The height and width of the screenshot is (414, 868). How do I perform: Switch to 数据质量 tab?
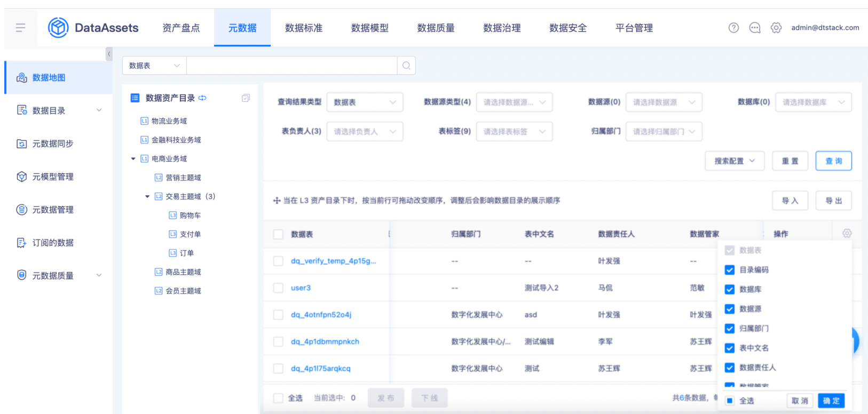(436, 28)
